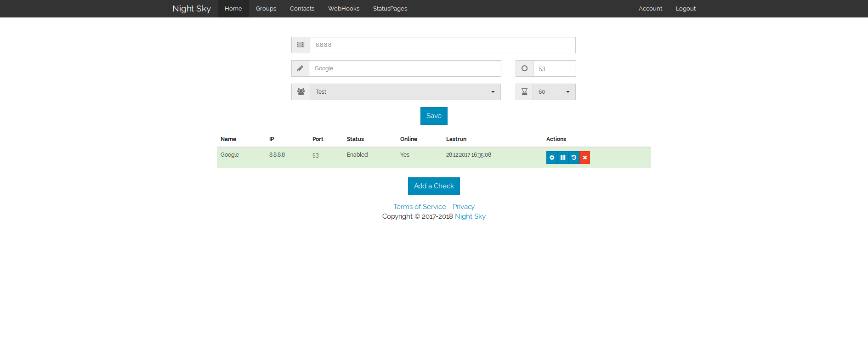The height and width of the screenshot is (351, 868).
Task: Click the Port column header
Action: pyautogui.click(x=318, y=139)
